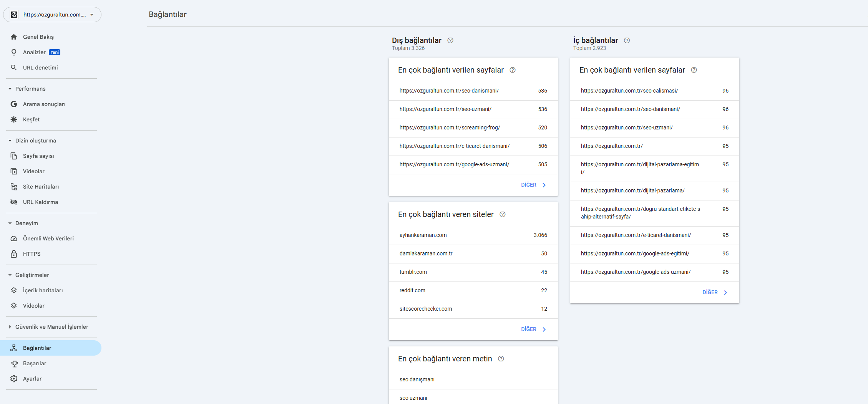Viewport: 868px width, 404px height.
Task: Go to Önemli Web Verileri
Action: pyautogui.click(x=48, y=238)
